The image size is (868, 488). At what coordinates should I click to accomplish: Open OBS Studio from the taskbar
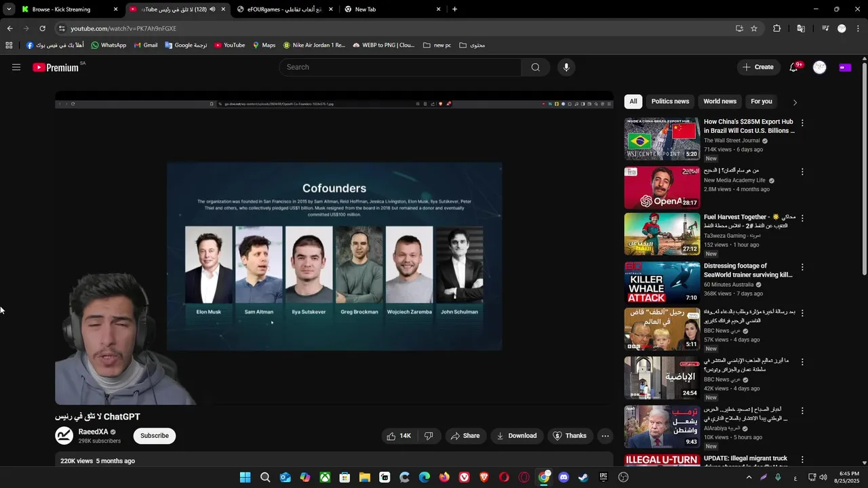pos(623,477)
